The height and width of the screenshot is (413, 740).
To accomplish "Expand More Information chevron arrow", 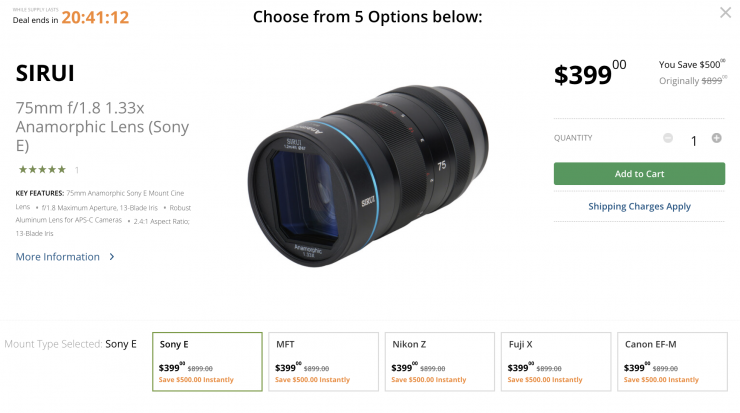I will tap(112, 257).
